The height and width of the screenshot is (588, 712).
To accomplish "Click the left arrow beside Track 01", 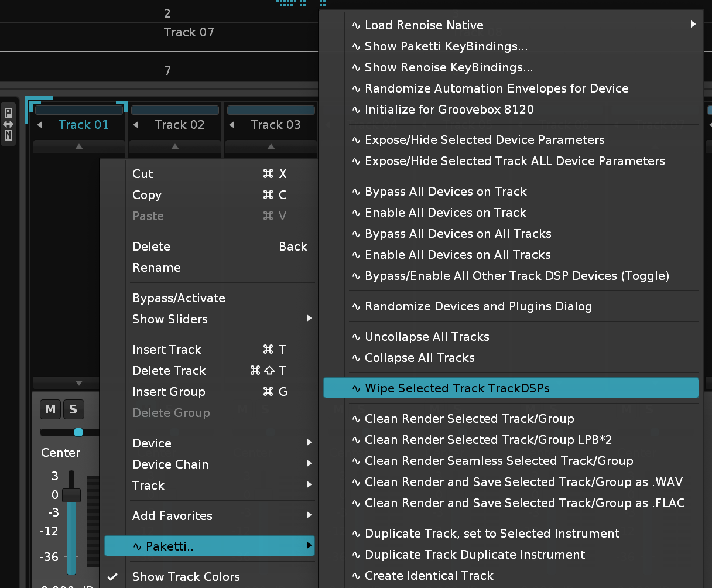I will pyautogui.click(x=40, y=125).
